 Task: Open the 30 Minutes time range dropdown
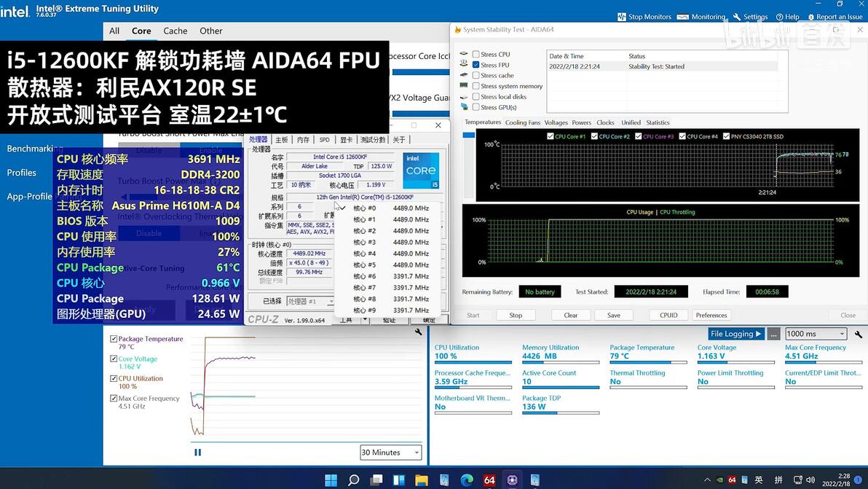click(391, 453)
